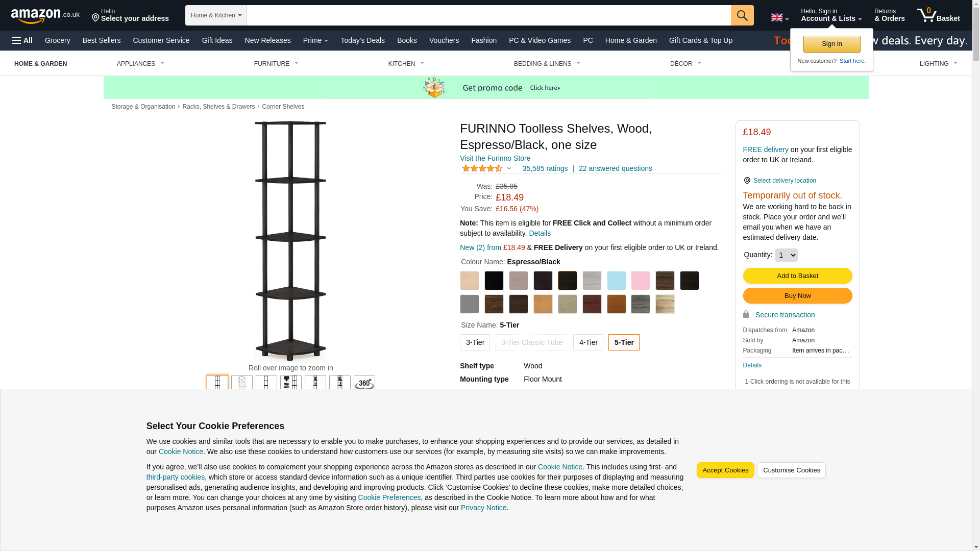This screenshot has width=980, height=551.
Task: Open the Quantity dropdown
Action: [x=786, y=255]
